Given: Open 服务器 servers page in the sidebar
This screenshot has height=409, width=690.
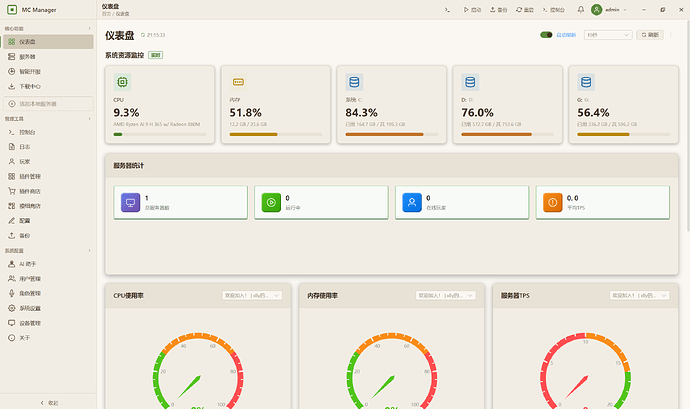Looking at the screenshot, I should 48,57.
